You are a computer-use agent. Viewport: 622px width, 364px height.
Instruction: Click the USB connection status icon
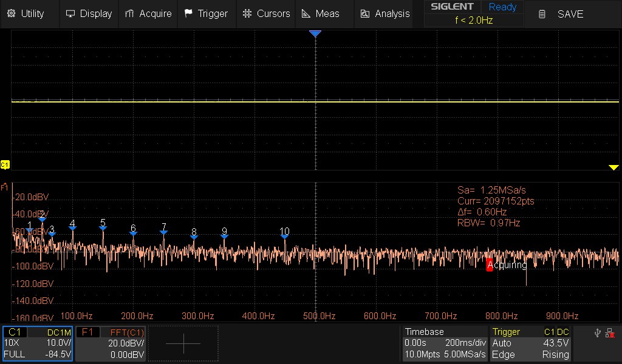click(x=598, y=332)
